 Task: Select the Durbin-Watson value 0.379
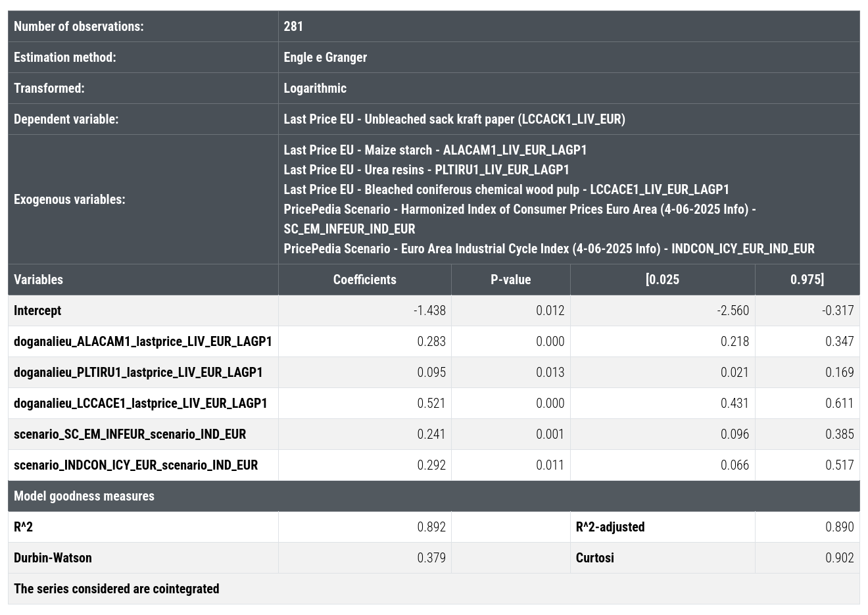(431, 558)
